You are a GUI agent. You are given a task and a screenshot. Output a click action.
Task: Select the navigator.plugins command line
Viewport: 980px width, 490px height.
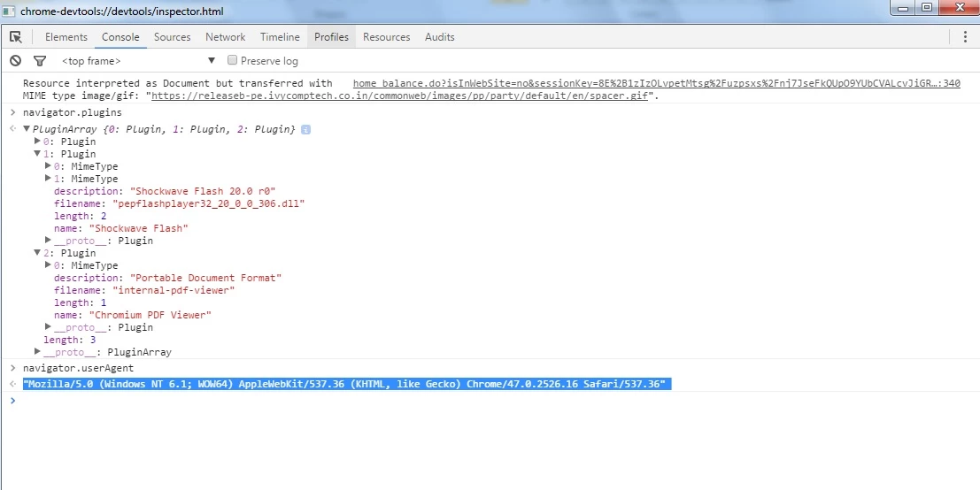point(73,113)
